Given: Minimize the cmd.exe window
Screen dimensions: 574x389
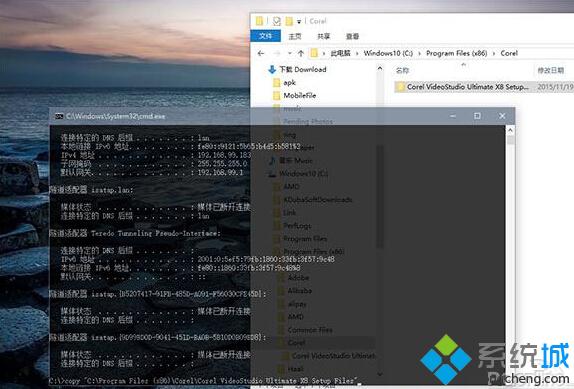Looking at the screenshot, I should pyautogui.click(x=453, y=116).
